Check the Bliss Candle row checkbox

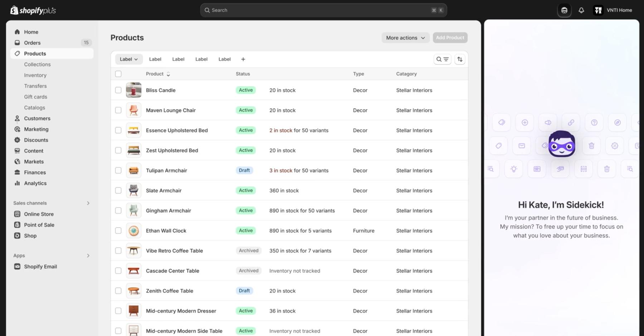tap(118, 90)
